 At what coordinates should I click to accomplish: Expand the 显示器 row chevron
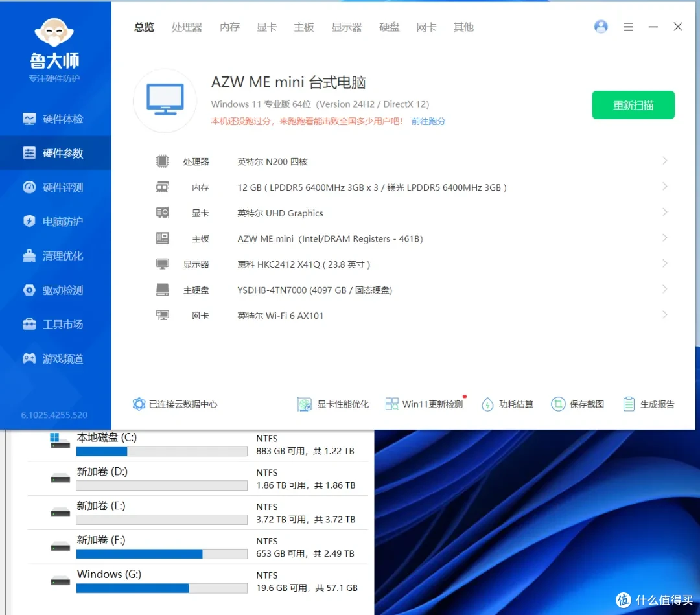pyautogui.click(x=665, y=263)
